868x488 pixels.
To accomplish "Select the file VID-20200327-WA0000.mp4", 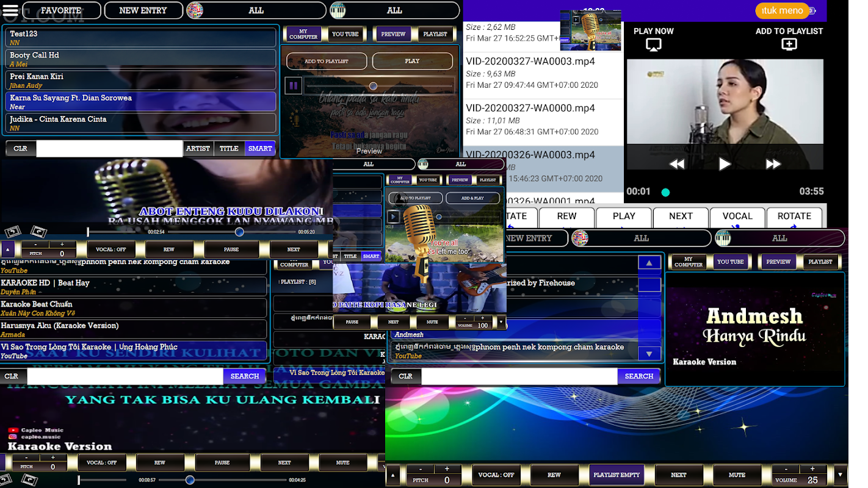I will tap(543, 123).
